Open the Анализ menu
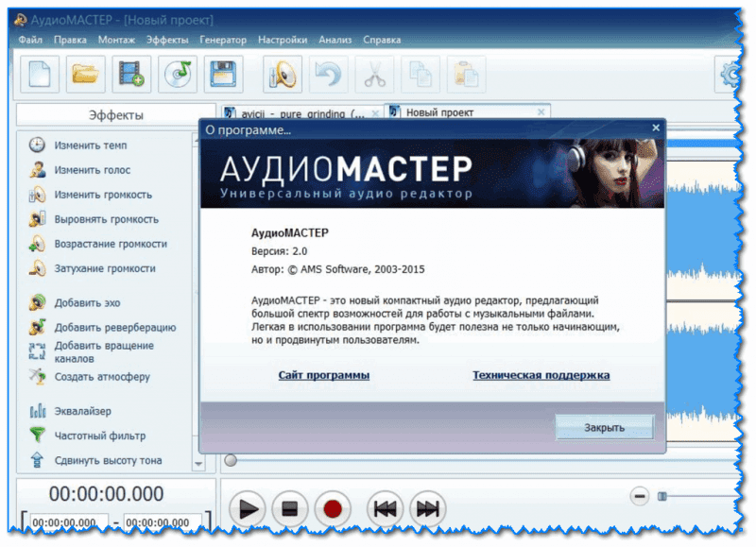This screenshot has height=547, width=756. click(x=335, y=40)
